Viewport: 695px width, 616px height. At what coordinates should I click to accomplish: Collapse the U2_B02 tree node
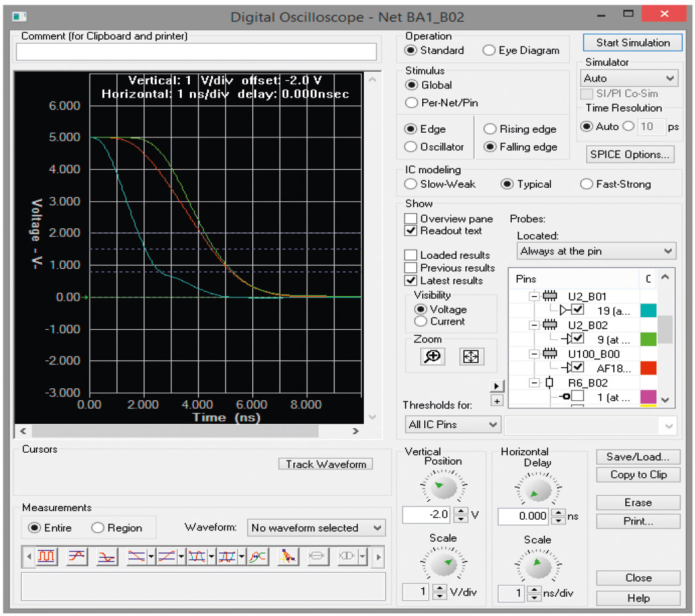pos(534,325)
